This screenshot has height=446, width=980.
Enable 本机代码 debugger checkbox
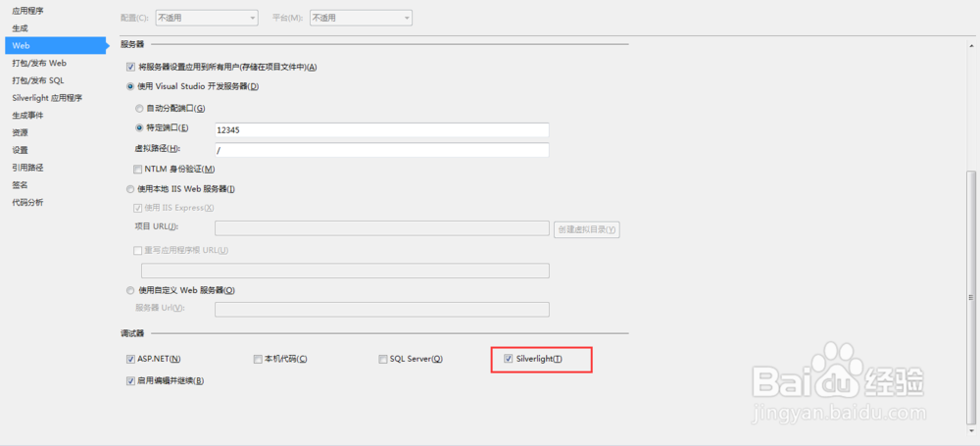point(258,359)
